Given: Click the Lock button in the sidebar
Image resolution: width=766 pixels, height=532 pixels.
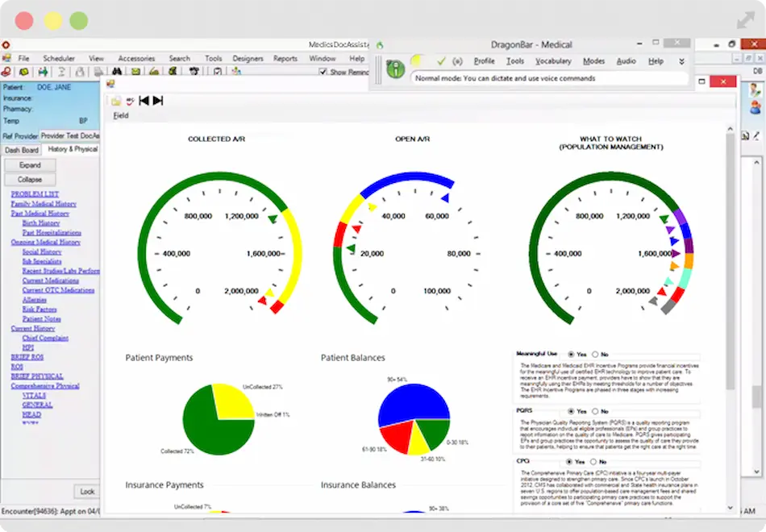Looking at the screenshot, I should click(x=85, y=491).
